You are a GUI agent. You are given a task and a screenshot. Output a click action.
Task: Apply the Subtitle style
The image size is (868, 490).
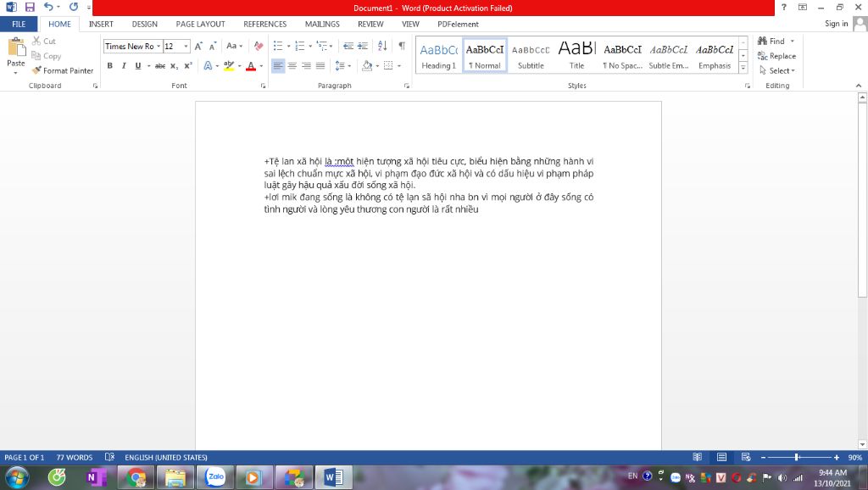point(531,56)
